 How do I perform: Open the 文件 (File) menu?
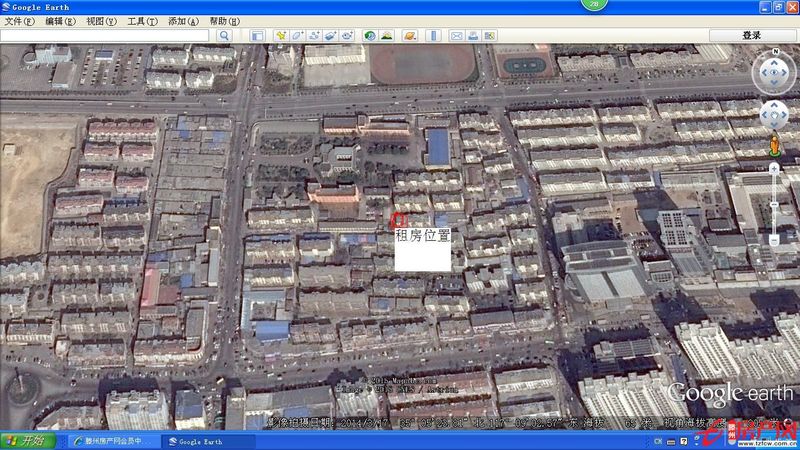(x=19, y=21)
